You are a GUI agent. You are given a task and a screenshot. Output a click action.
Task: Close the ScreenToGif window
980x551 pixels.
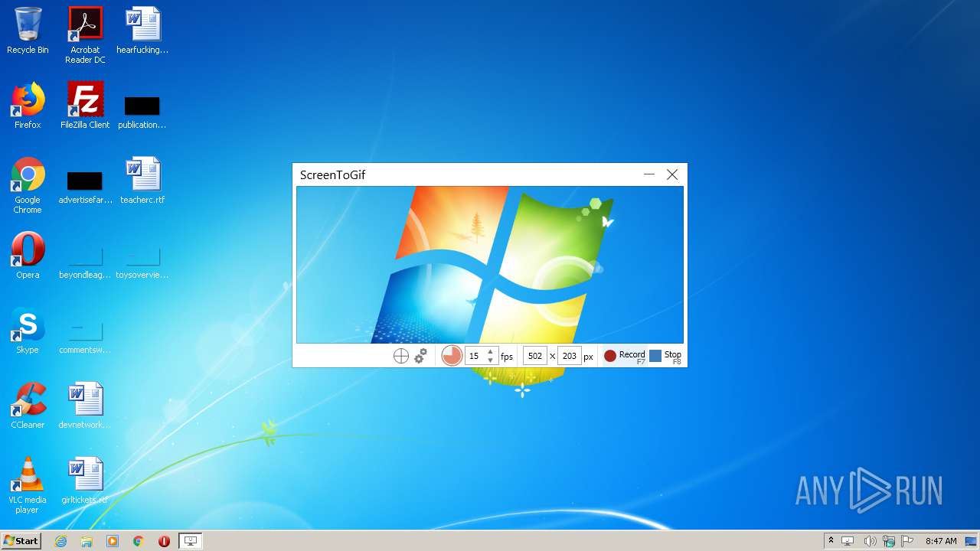672,174
